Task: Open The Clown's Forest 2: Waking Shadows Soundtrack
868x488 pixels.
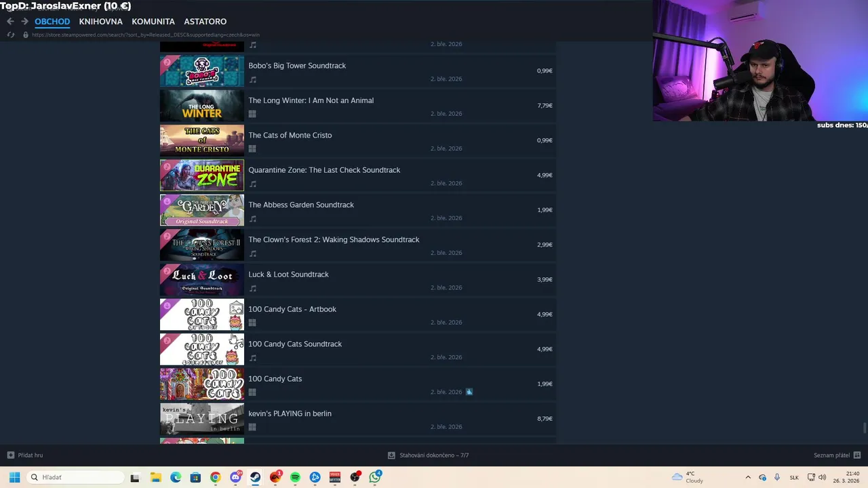Action: 334,239
